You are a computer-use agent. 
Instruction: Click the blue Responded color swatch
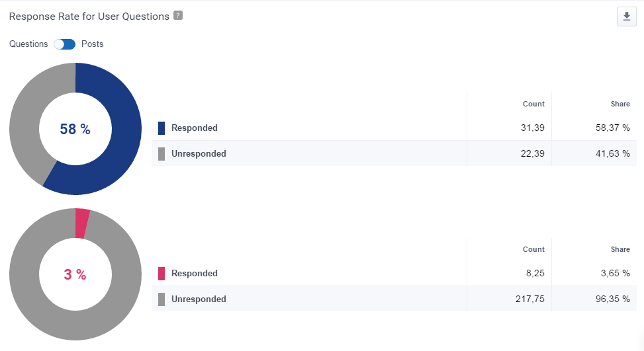coord(161,128)
